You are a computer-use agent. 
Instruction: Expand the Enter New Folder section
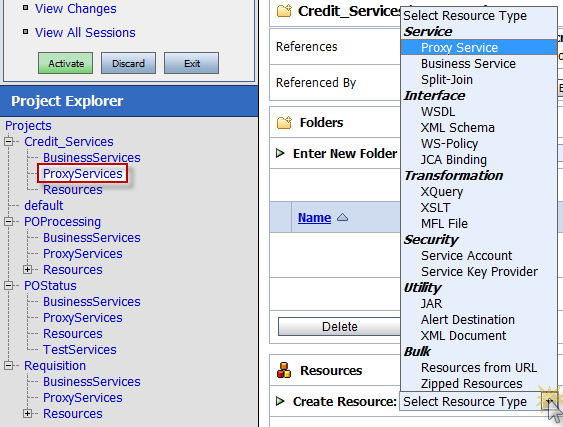point(280,153)
